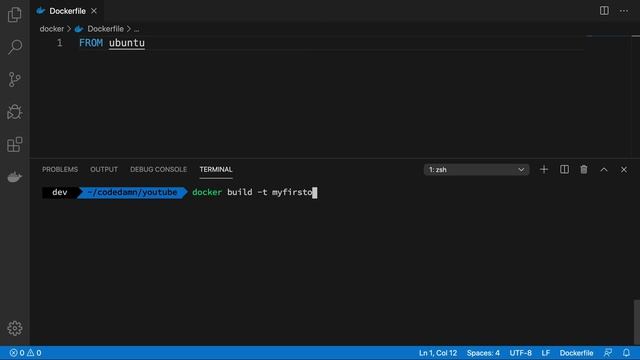The image size is (640, 360).
Task: Click the ~/codedamn/youtube path in terminal prompt
Action: (132, 192)
